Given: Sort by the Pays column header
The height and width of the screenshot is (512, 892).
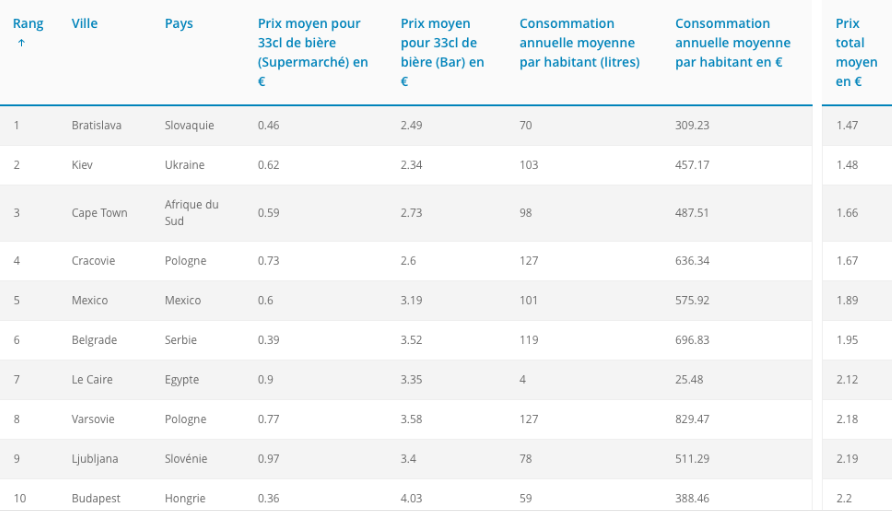Looking at the screenshot, I should click(x=179, y=24).
